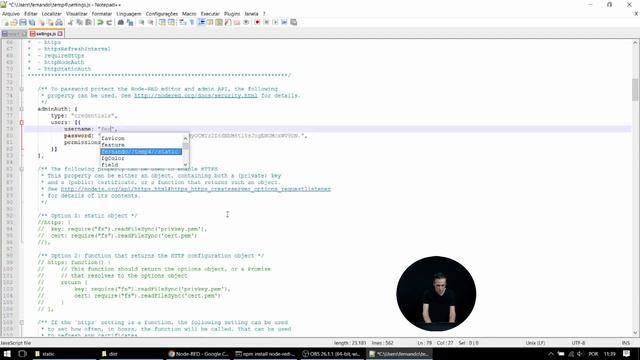Click the Copy toolbar icon

click(x=80, y=22)
